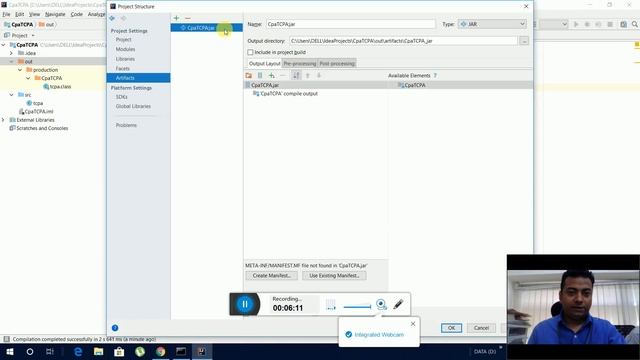The width and height of the screenshot is (640, 360).
Task: Open Problems section in sidebar
Action: tap(126, 125)
